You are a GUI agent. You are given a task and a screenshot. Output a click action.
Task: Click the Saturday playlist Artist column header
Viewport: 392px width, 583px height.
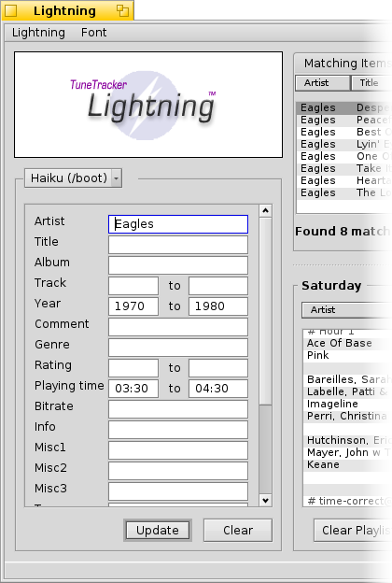click(x=346, y=310)
